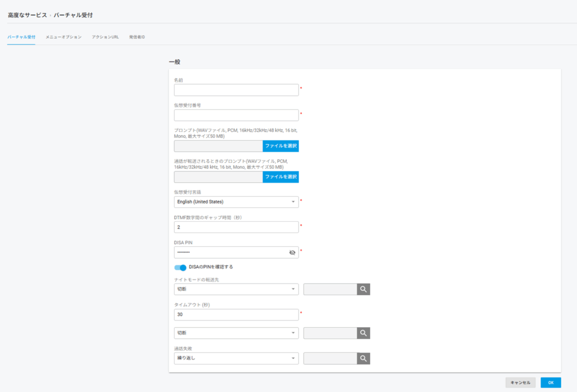
Task: Click search icon beside 通話失敗 field
Action: point(363,358)
